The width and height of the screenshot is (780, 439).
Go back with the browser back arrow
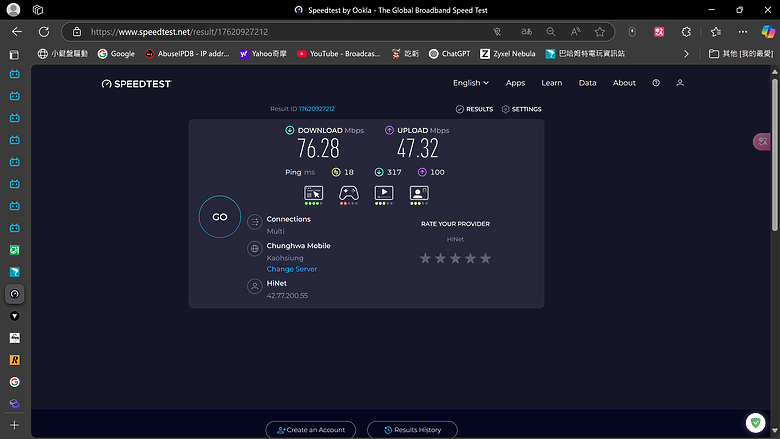click(17, 32)
